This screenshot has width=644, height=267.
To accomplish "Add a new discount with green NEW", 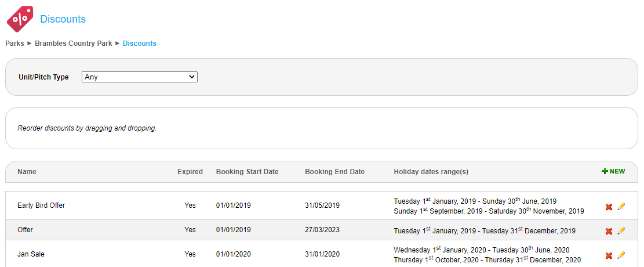I will (613, 171).
